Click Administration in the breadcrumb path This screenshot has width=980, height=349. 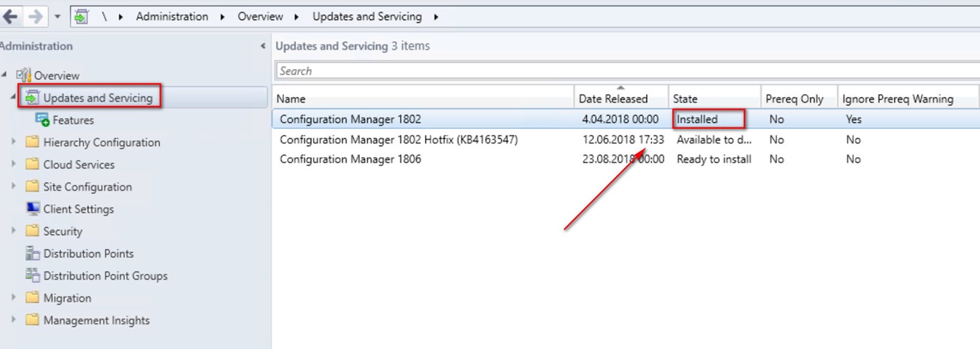tap(172, 16)
